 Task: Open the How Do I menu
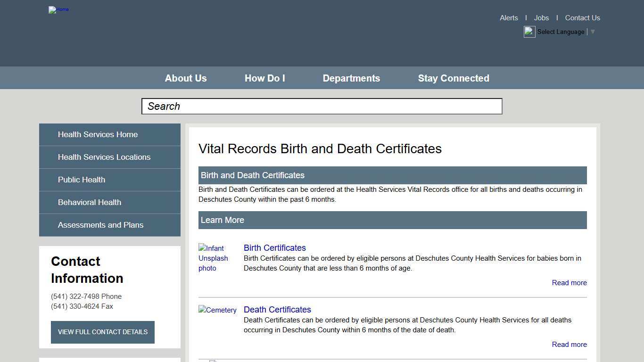click(264, 78)
